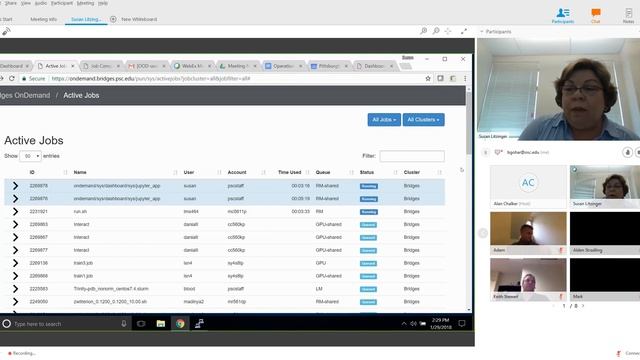Screen dimensions: 640x360
Task: Bookmark the page with the star icon
Action: pyautogui.click(x=428, y=78)
